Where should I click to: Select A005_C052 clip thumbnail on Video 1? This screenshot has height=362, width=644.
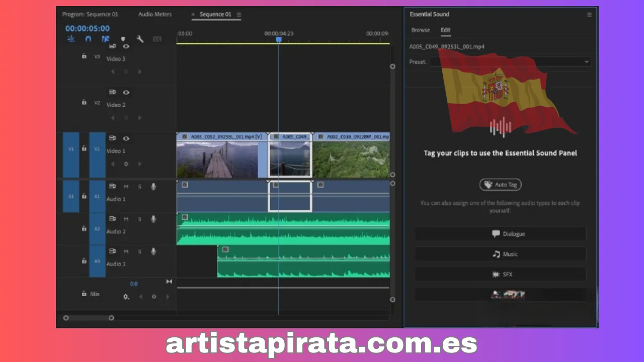click(x=217, y=159)
